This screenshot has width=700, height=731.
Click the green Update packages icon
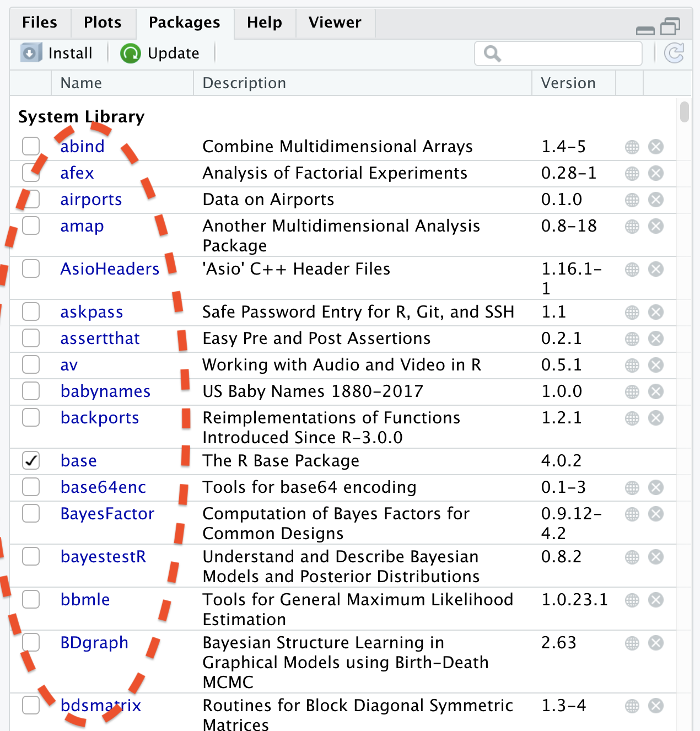131,53
